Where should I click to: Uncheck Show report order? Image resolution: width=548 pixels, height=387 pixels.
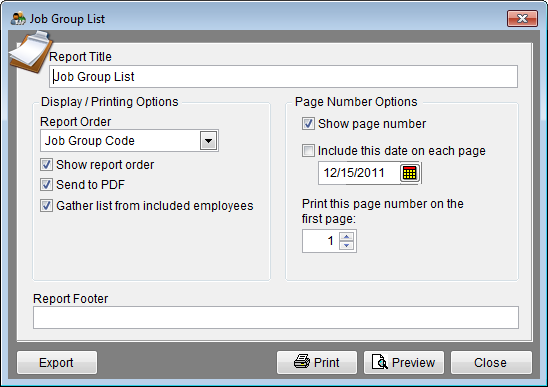point(46,165)
